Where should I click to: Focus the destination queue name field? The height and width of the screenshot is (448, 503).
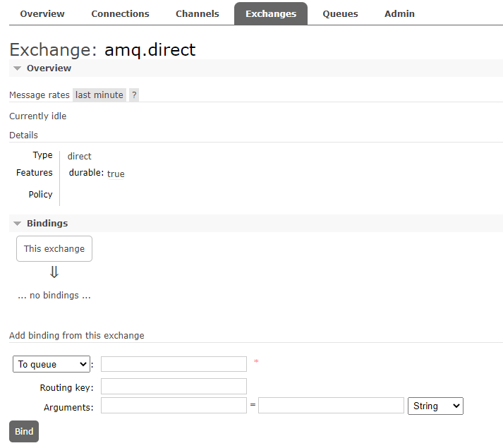tap(174, 364)
